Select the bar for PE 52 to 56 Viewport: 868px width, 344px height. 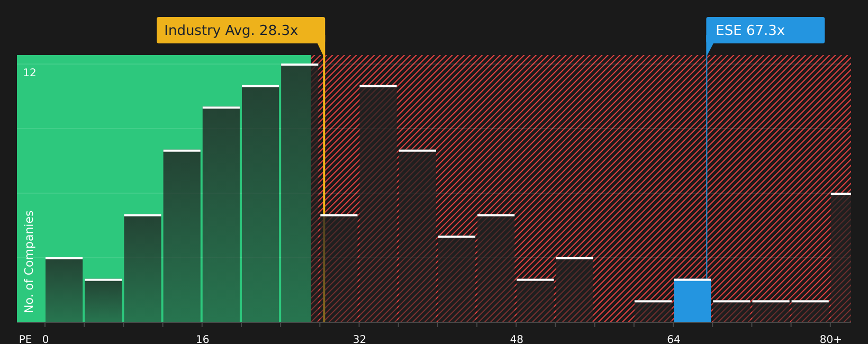(x=574, y=289)
